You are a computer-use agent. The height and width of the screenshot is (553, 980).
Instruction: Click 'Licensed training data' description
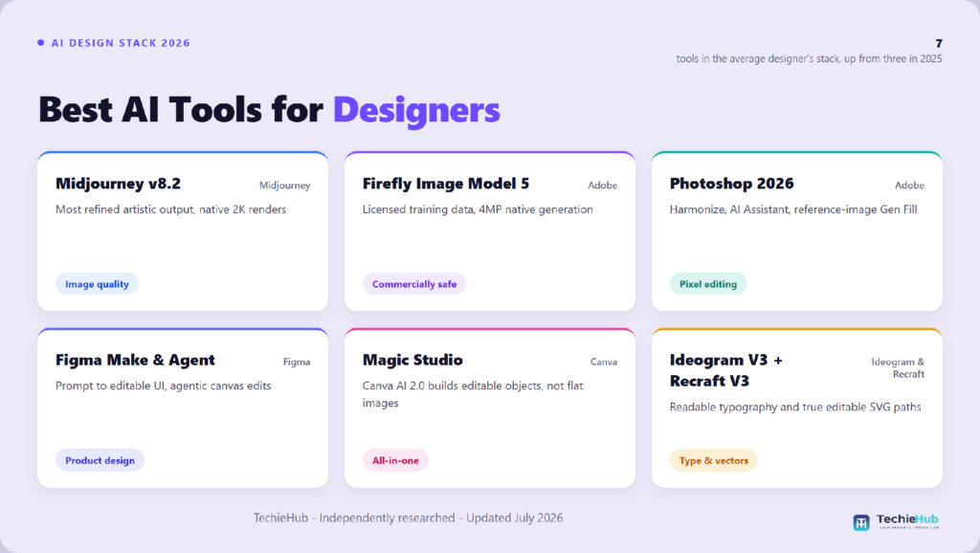point(478,210)
